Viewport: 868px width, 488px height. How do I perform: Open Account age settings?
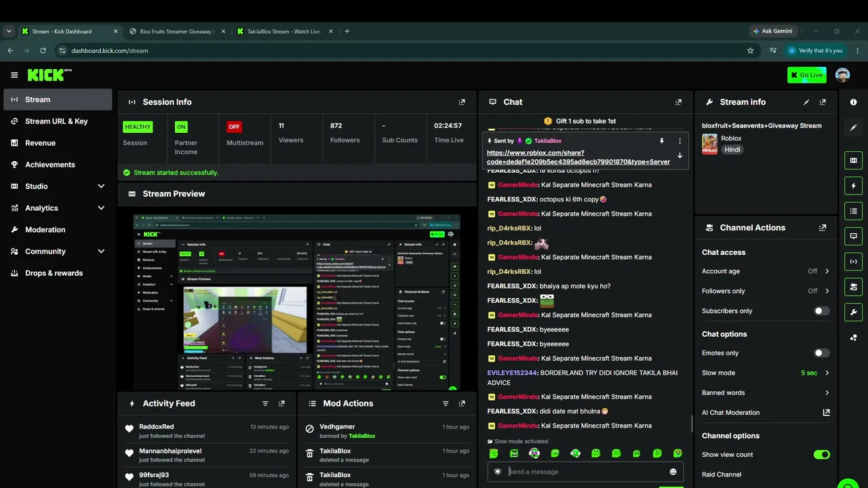click(x=766, y=271)
